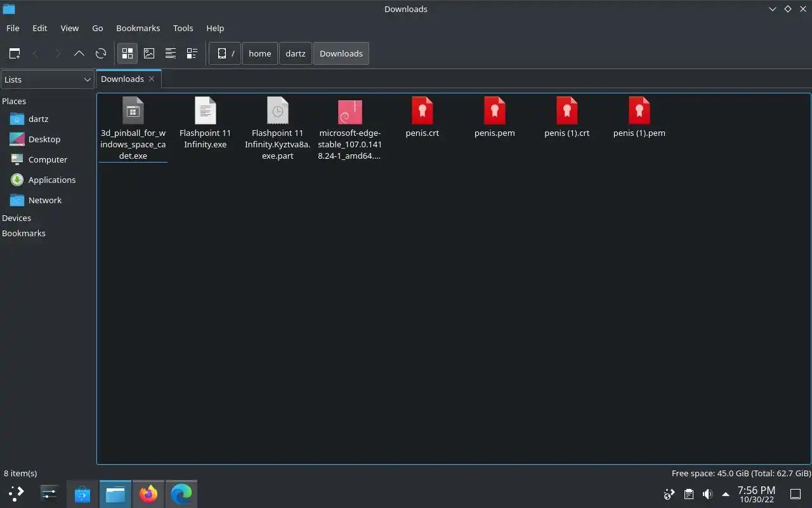This screenshot has width=812, height=508.
Task: Open the Edit menu
Action: pyautogui.click(x=40, y=28)
